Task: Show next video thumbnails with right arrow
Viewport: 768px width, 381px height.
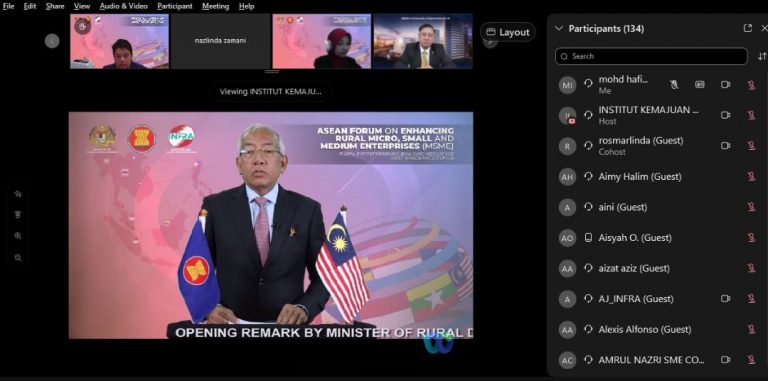Action: coord(490,42)
